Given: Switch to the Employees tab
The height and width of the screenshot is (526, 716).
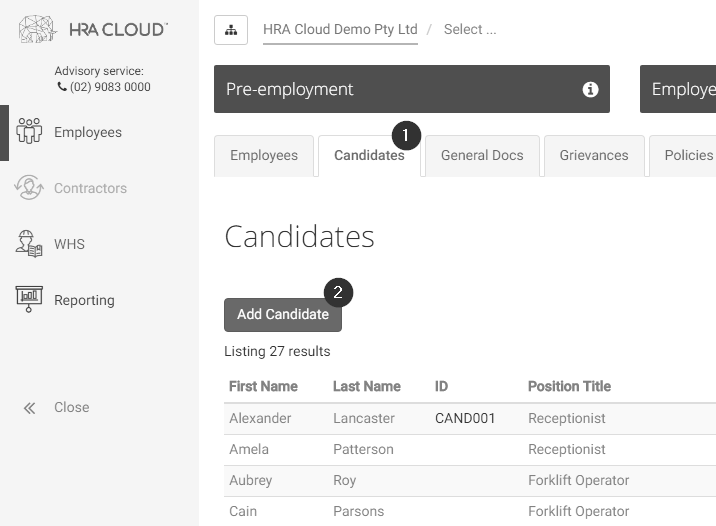Looking at the screenshot, I should [x=264, y=156].
